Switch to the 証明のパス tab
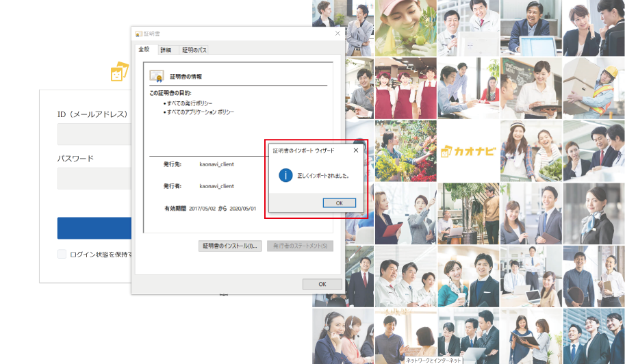Image resolution: width=625 pixels, height=364 pixels. click(x=194, y=50)
